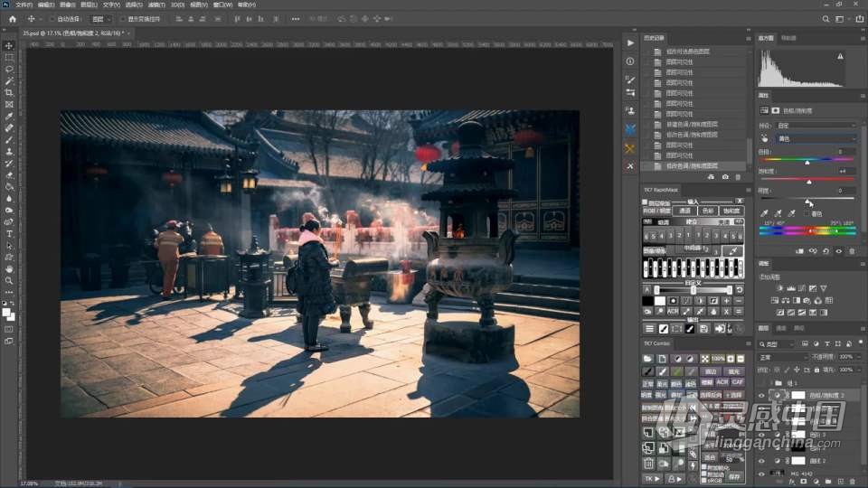Click the hue (色相) slider handle
Viewport: 868px width, 488px height.
(x=807, y=162)
